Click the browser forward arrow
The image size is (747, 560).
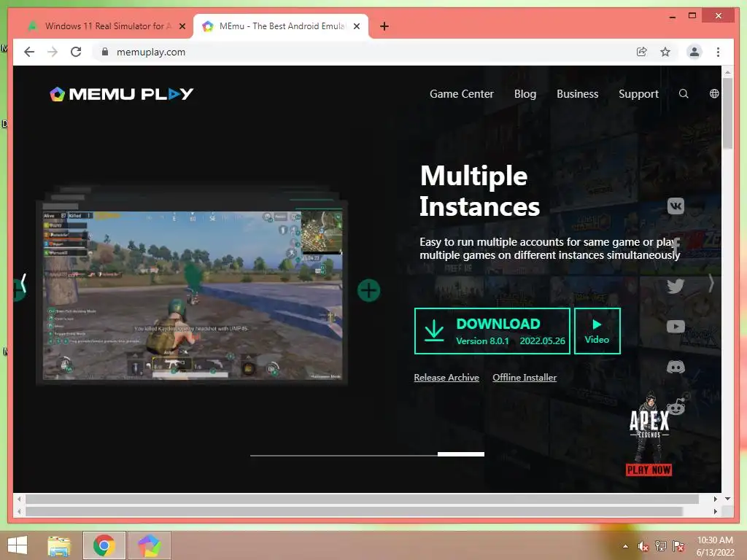53,52
